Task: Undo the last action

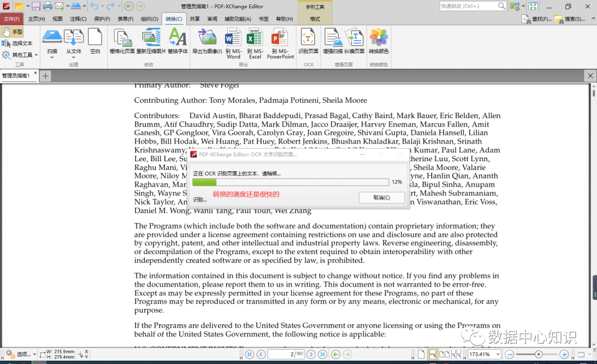Action: click(x=94, y=6)
